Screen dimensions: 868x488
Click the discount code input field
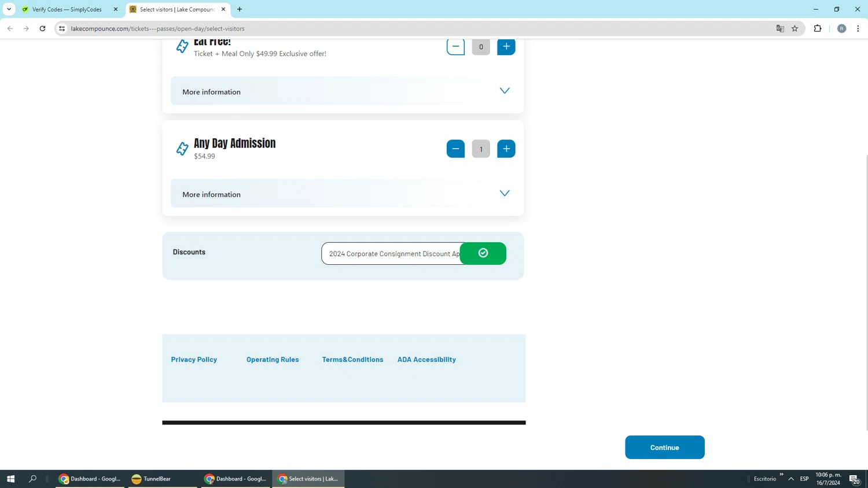pyautogui.click(x=391, y=254)
